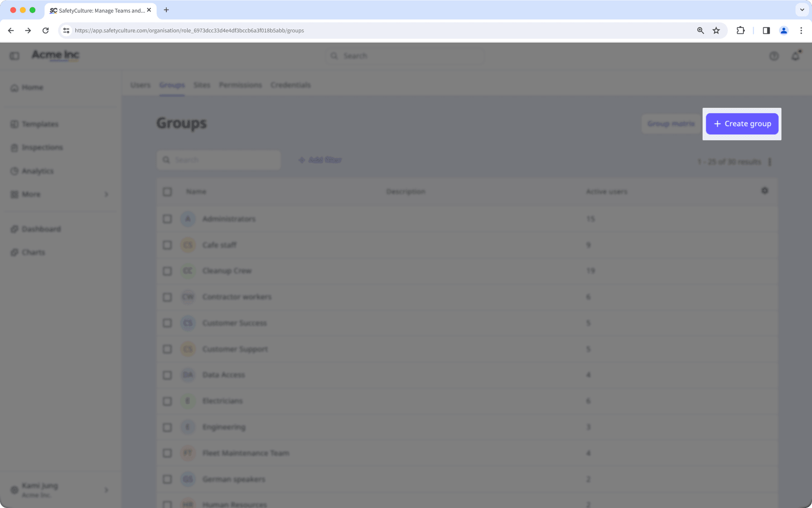Open Inspections in sidebar

pyautogui.click(x=42, y=147)
